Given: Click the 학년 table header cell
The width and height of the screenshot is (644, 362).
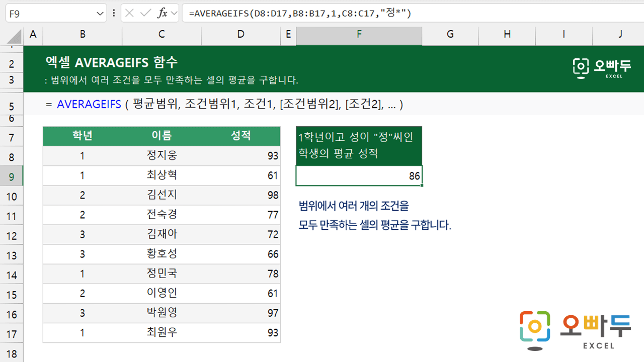Looking at the screenshot, I should coord(83,135).
